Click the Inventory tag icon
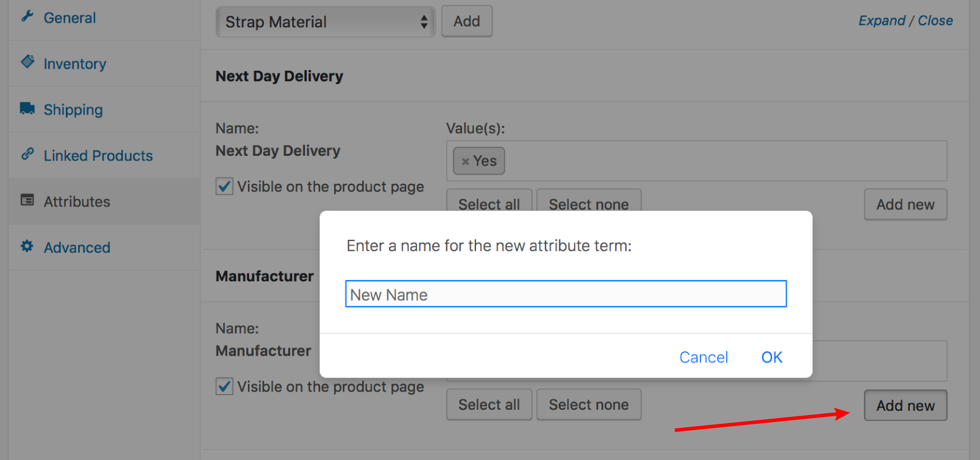Screen dimensions: 980x460 (27, 61)
